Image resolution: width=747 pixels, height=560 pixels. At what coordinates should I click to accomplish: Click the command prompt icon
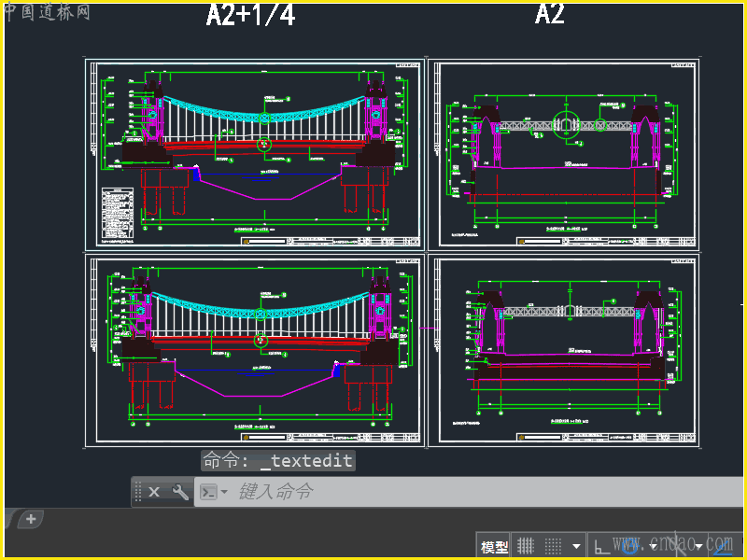209,492
